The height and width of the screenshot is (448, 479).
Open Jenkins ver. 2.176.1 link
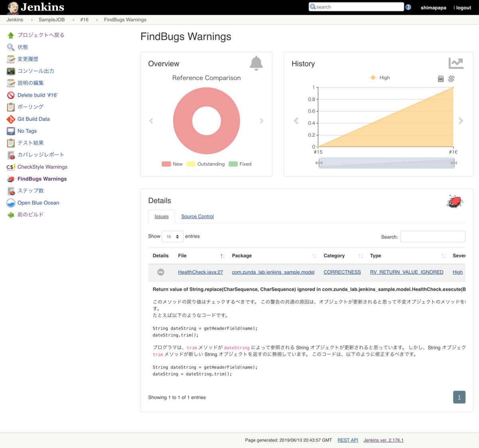(384, 440)
